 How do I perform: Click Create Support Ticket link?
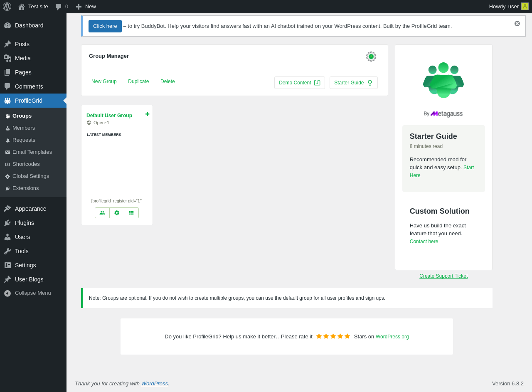[443, 276]
